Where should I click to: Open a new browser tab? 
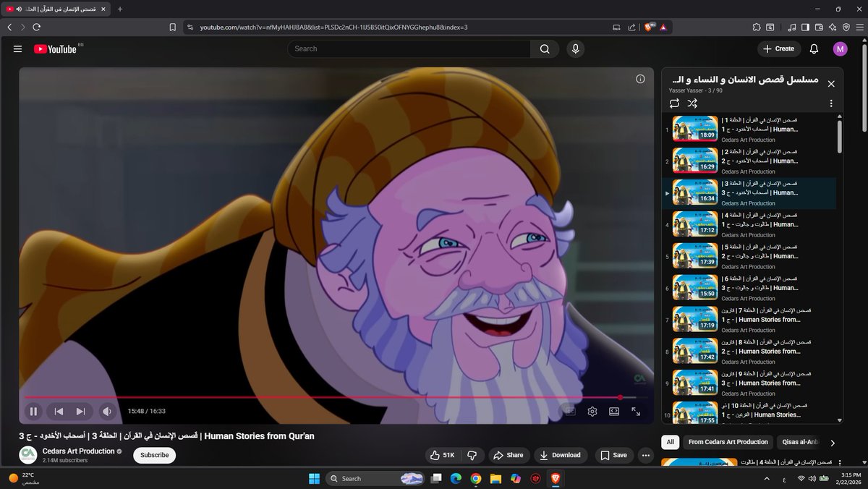pos(120,9)
